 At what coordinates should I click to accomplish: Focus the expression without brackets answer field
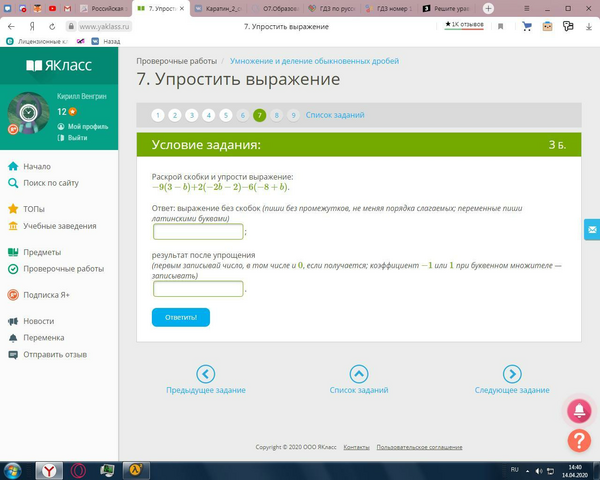pos(198,232)
